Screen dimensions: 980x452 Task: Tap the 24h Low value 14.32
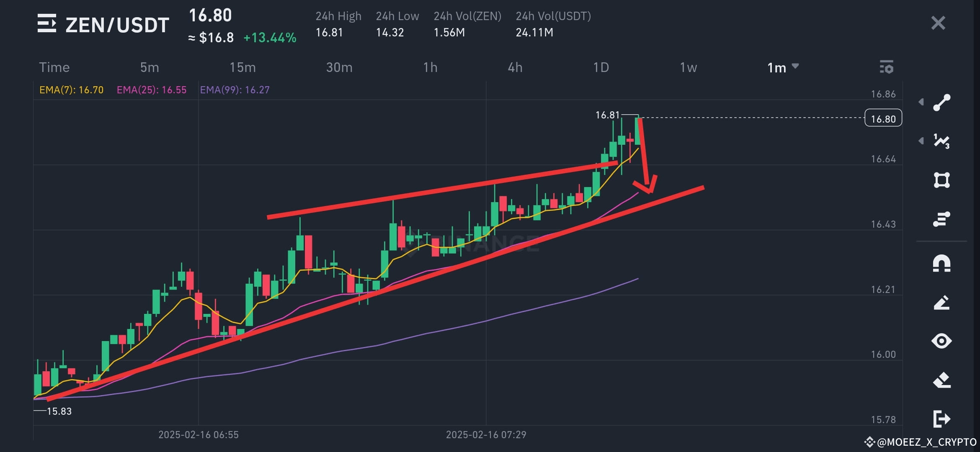pyautogui.click(x=389, y=32)
